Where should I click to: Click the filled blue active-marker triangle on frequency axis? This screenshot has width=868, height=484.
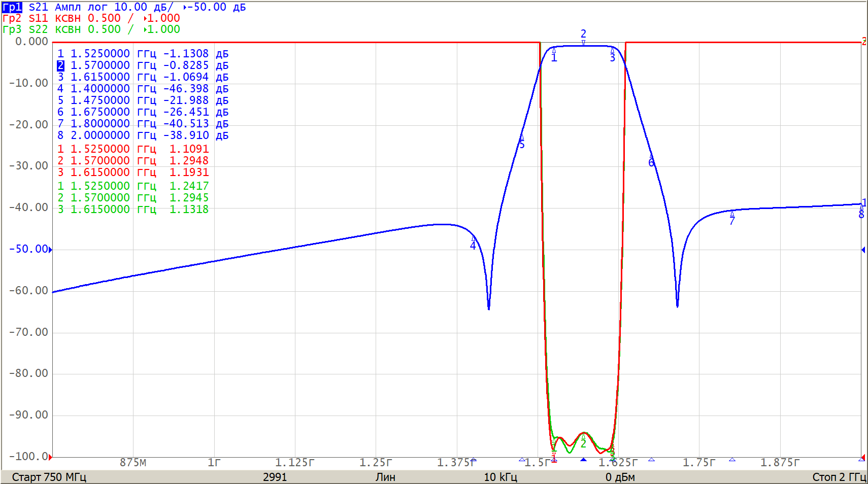583,460
